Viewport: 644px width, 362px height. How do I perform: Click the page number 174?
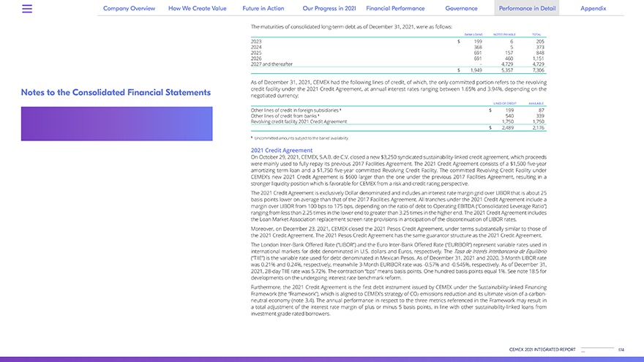(x=621, y=350)
